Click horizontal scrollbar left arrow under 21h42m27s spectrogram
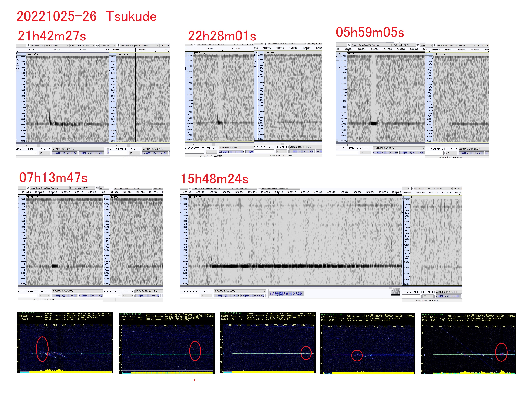Viewport: 532px width, 400px height. [27, 146]
